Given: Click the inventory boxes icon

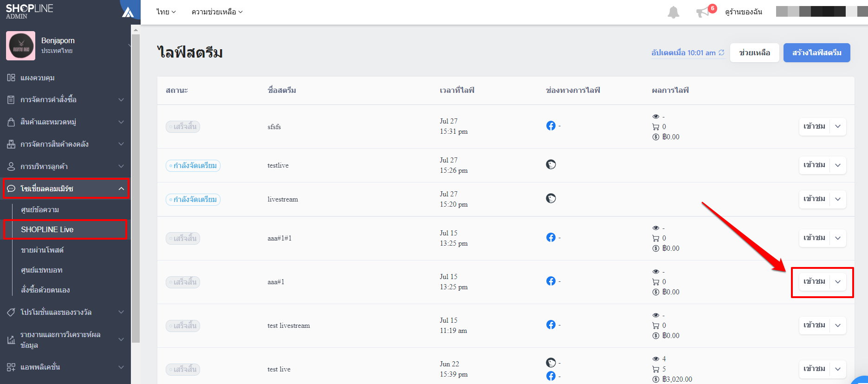Looking at the screenshot, I should tap(11, 144).
